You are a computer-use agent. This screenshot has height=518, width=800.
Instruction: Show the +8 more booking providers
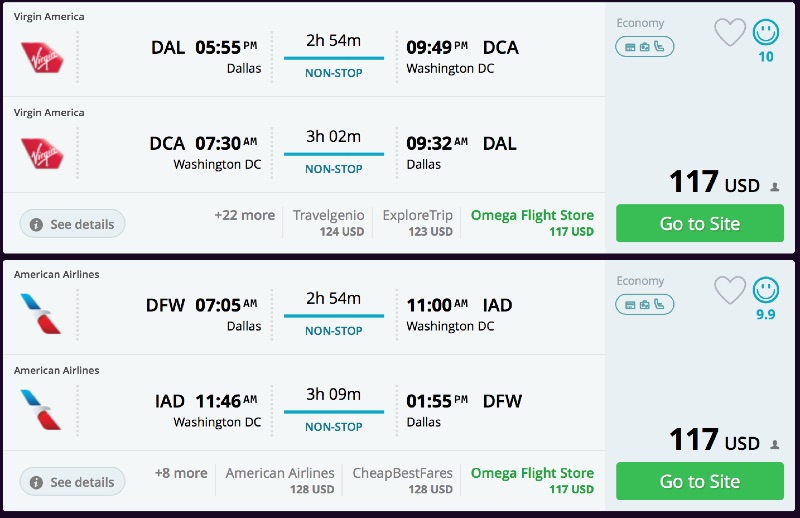181,473
